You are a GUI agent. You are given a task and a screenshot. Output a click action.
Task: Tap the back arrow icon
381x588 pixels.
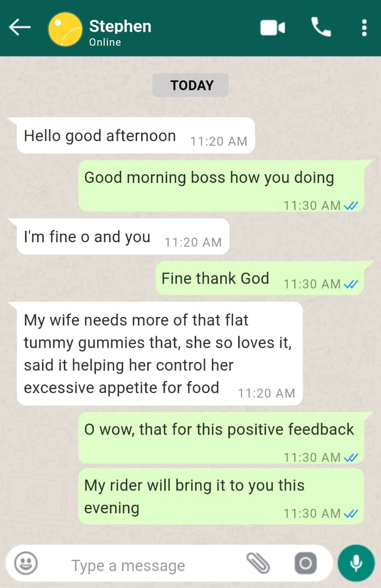pos(20,27)
